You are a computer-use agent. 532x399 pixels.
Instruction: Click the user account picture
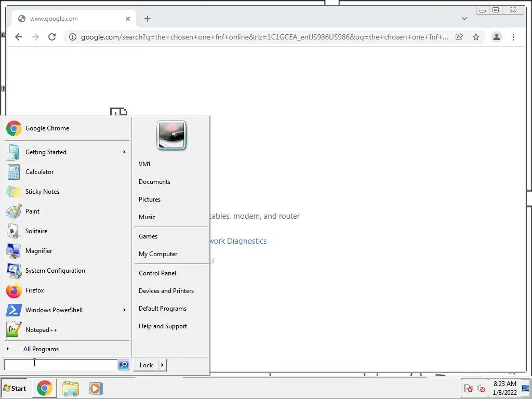(x=171, y=135)
